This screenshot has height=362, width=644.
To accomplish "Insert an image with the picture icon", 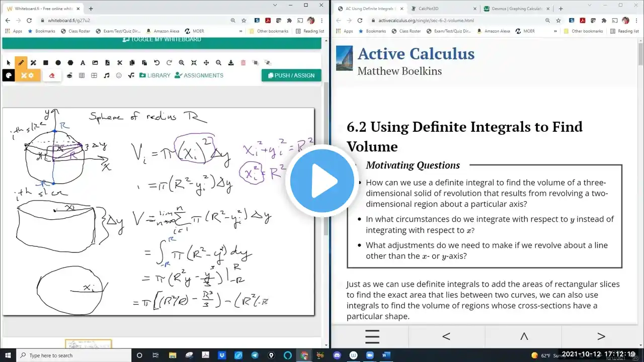I will point(95,63).
